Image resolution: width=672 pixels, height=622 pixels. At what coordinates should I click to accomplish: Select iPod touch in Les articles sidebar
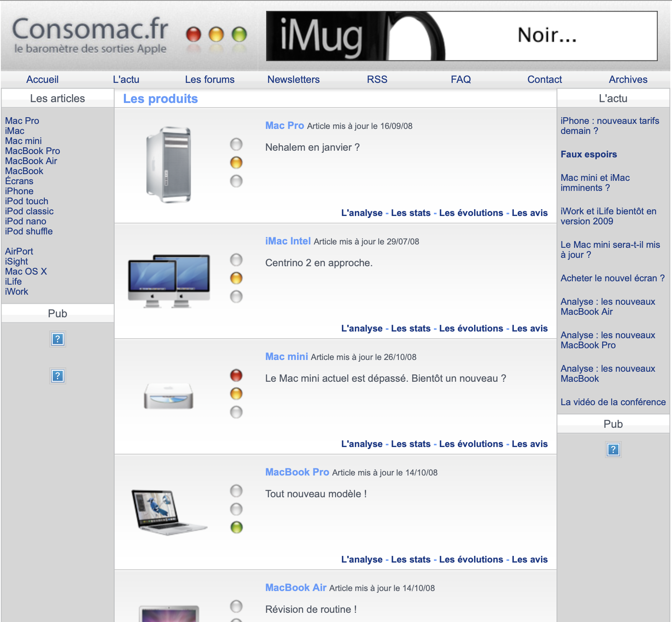(x=27, y=201)
